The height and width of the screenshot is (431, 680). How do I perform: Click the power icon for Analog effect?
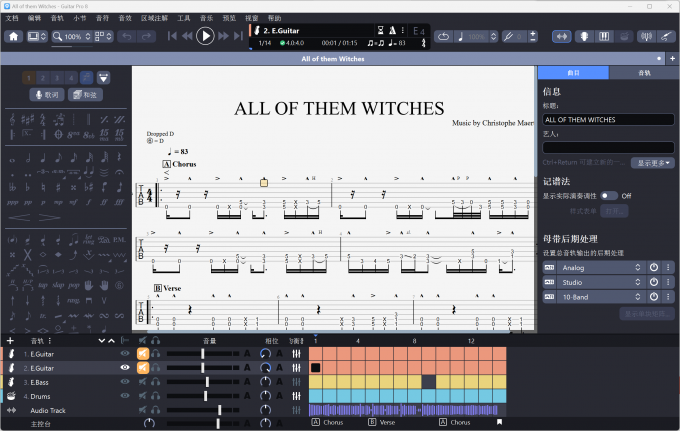point(653,268)
